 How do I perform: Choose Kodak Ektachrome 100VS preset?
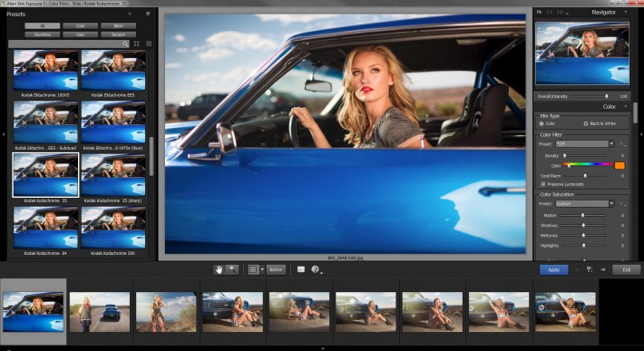pos(45,70)
